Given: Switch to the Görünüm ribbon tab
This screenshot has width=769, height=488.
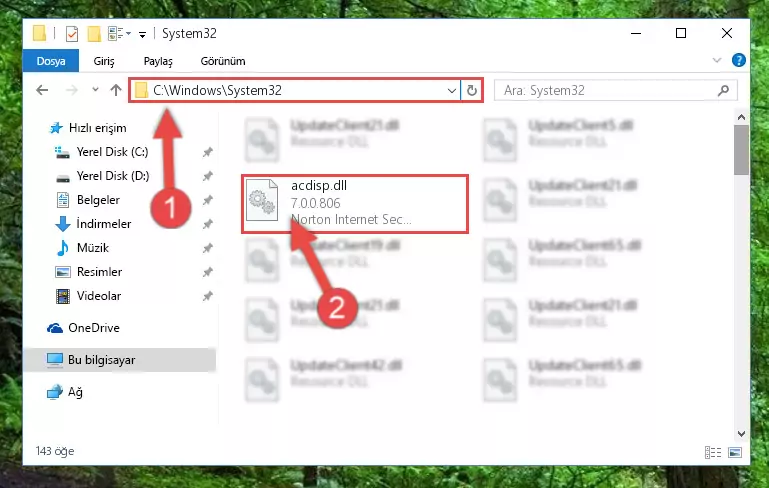Looking at the screenshot, I should point(223,61).
